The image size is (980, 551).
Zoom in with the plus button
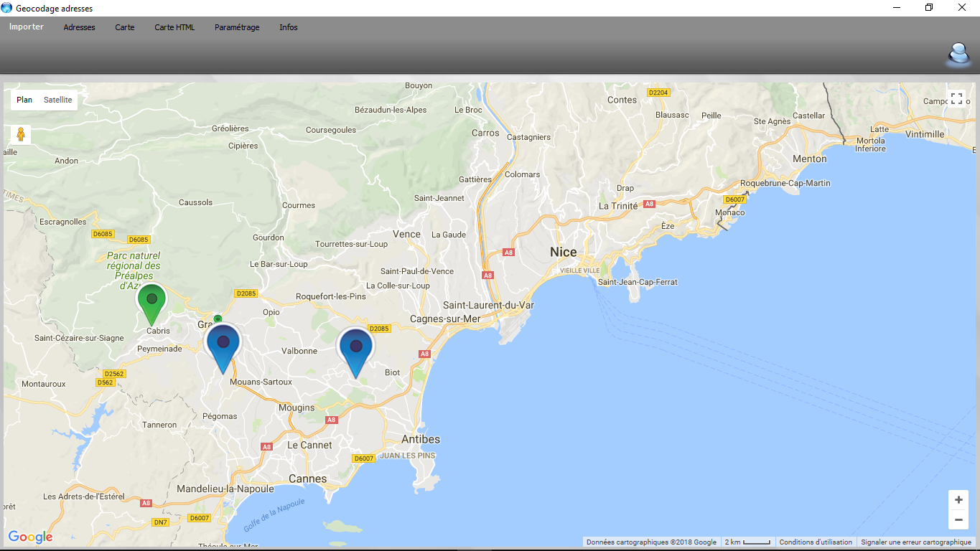(958, 500)
